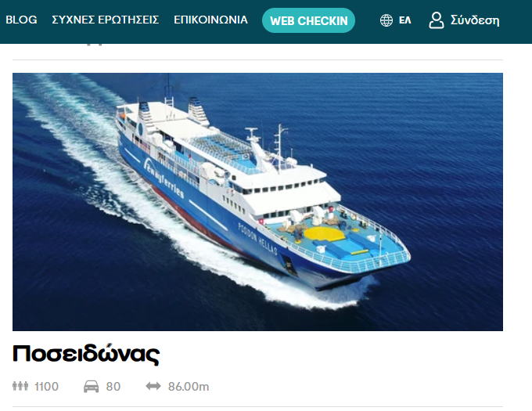Click the user profile icon
Image resolution: width=532 pixels, height=411 pixels.
437,20
